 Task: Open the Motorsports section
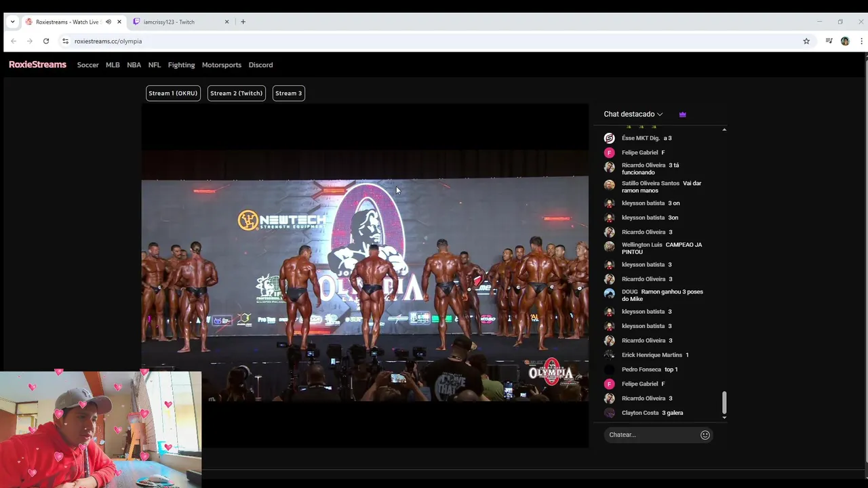[x=222, y=65]
